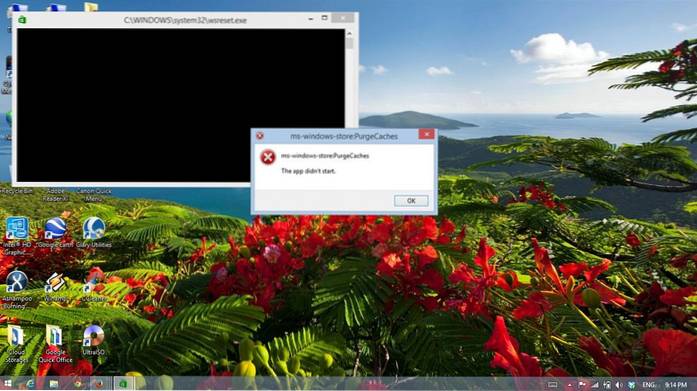Click the red error icon in the dialog

coord(268,157)
